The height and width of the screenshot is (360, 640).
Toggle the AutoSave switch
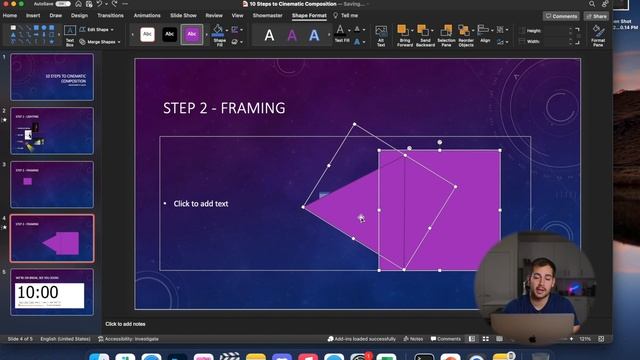tap(62, 4)
